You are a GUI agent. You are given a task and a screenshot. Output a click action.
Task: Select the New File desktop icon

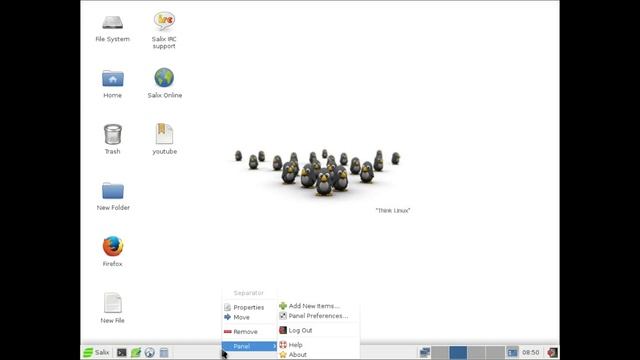[113, 302]
